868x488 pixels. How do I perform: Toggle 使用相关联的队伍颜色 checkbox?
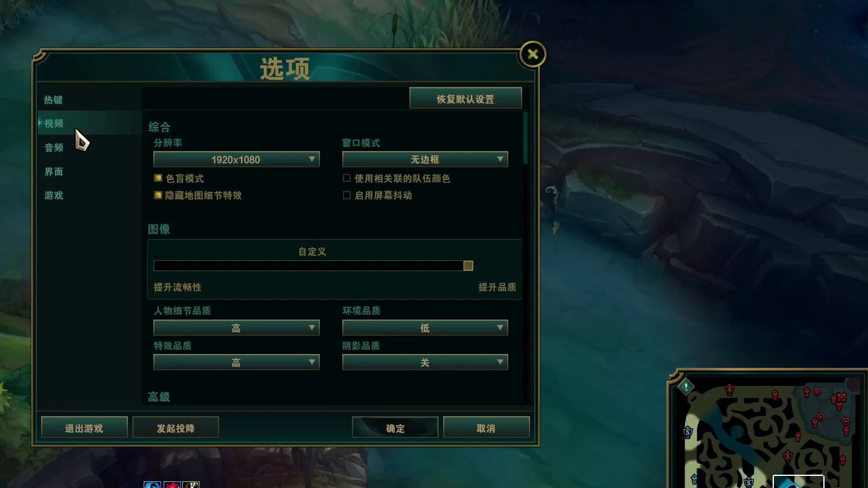(346, 178)
